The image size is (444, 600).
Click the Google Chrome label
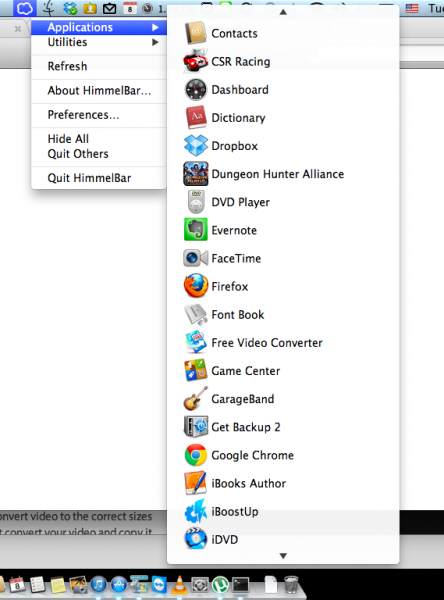252,455
